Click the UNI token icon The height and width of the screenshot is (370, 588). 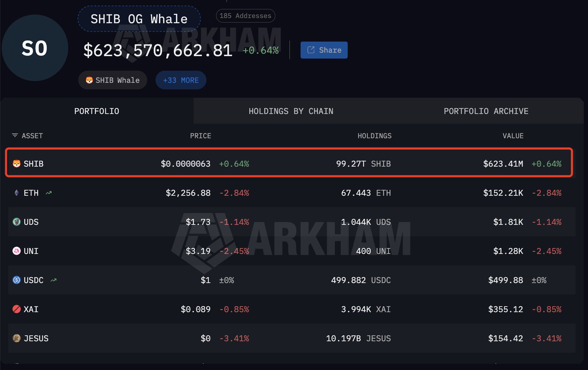tap(16, 251)
